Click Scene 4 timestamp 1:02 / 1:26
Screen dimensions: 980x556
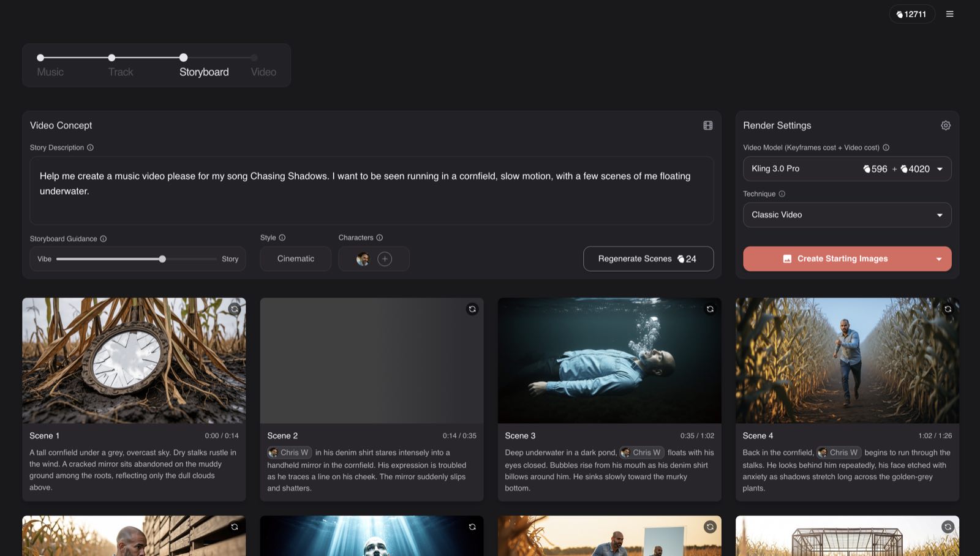[x=935, y=436]
